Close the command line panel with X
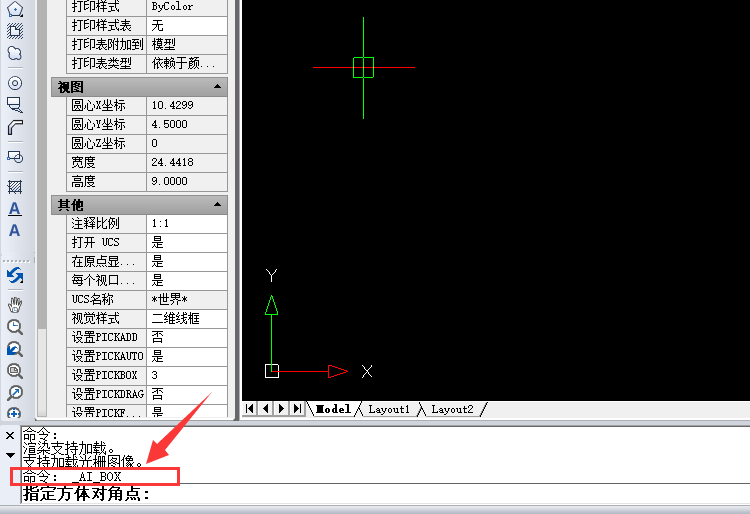 [x=10, y=436]
